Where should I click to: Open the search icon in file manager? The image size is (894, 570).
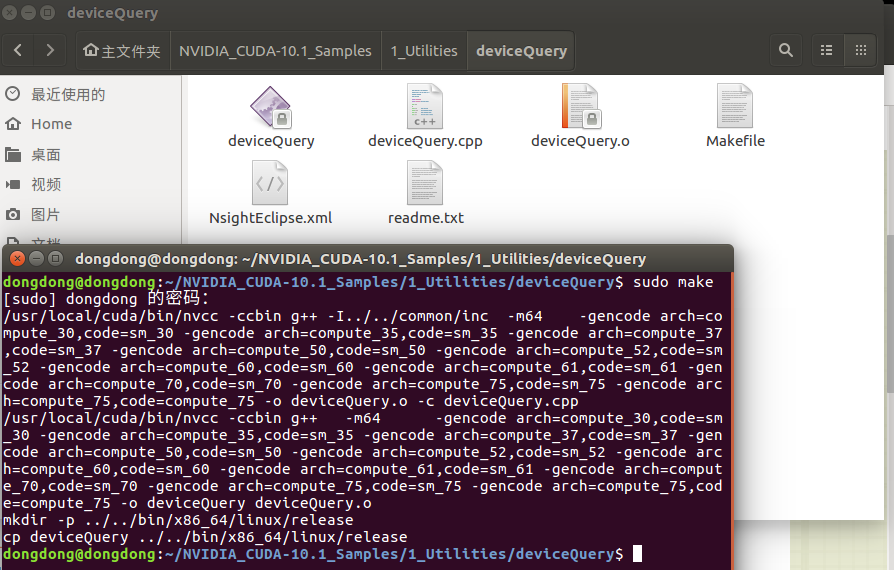click(786, 50)
